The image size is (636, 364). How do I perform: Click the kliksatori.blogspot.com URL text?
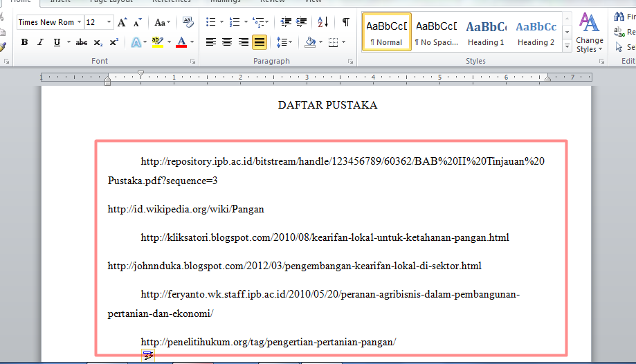click(325, 237)
